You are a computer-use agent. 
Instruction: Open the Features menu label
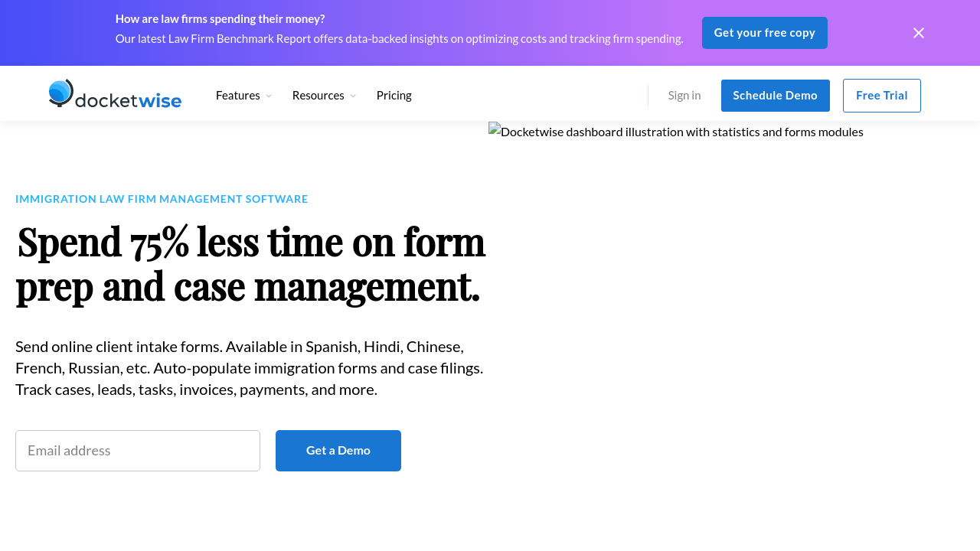tap(237, 96)
